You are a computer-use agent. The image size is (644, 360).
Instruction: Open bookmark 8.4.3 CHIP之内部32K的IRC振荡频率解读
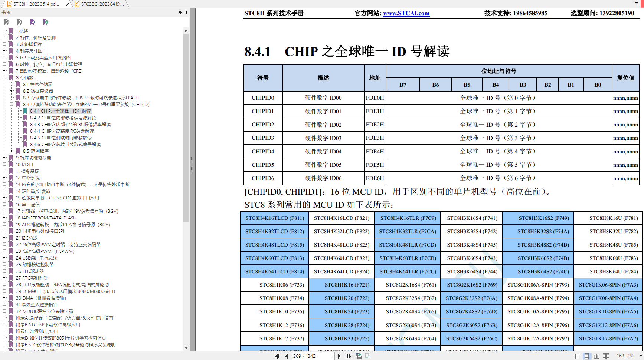coord(70,124)
